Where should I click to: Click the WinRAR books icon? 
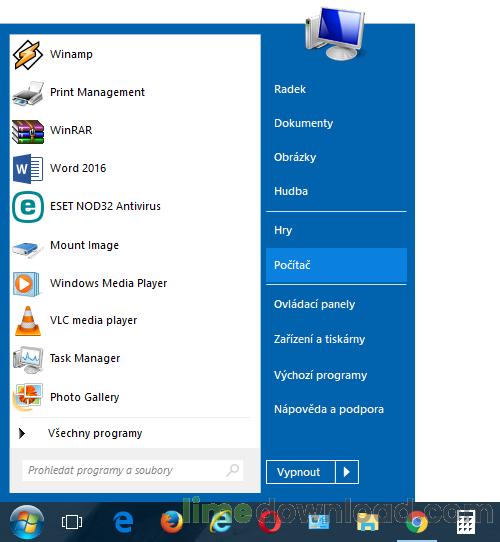click(28, 131)
